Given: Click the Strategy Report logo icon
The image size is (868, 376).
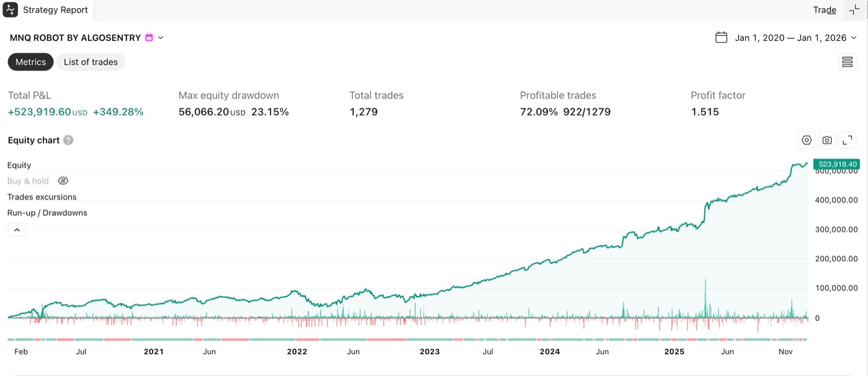Looking at the screenshot, I should click(11, 9).
